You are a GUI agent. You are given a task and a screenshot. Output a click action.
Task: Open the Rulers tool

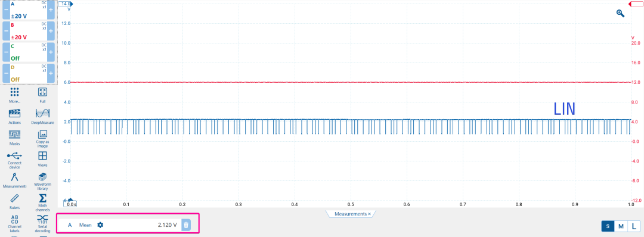point(14,202)
